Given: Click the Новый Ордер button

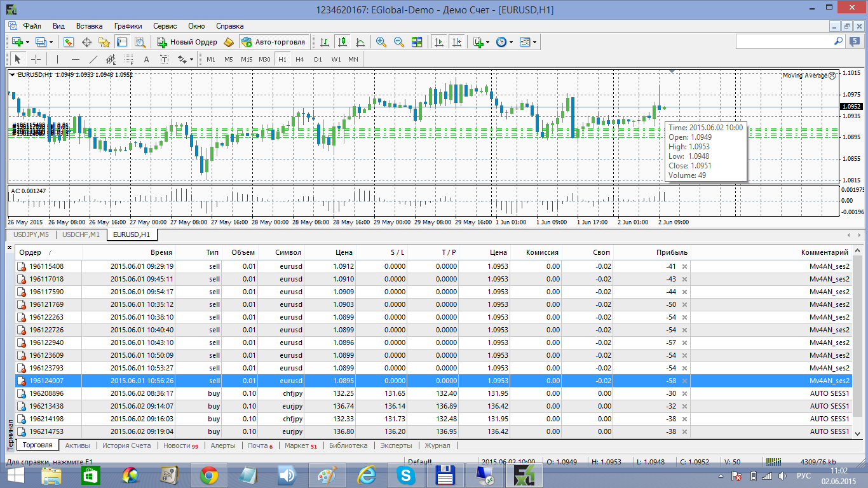Looking at the screenshot, I should coord(187,42).
